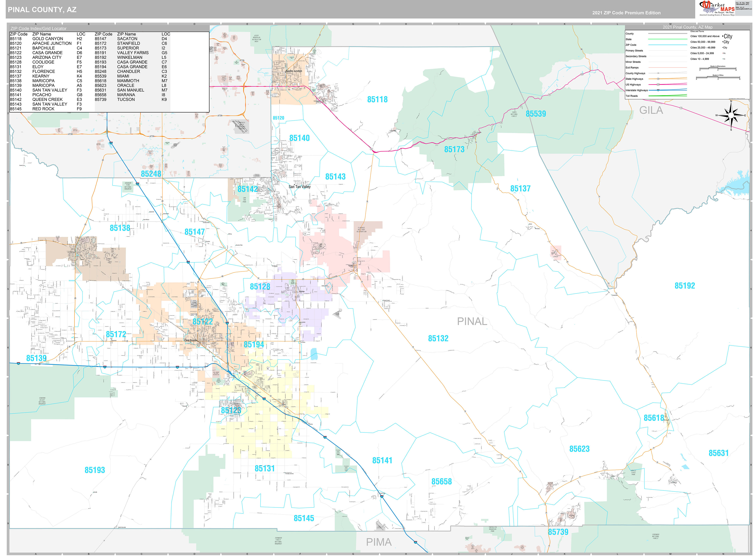This screenshot has height=556, width=756.
Task: Click the 85539 label on the map
Action: [x=535, y=114]
